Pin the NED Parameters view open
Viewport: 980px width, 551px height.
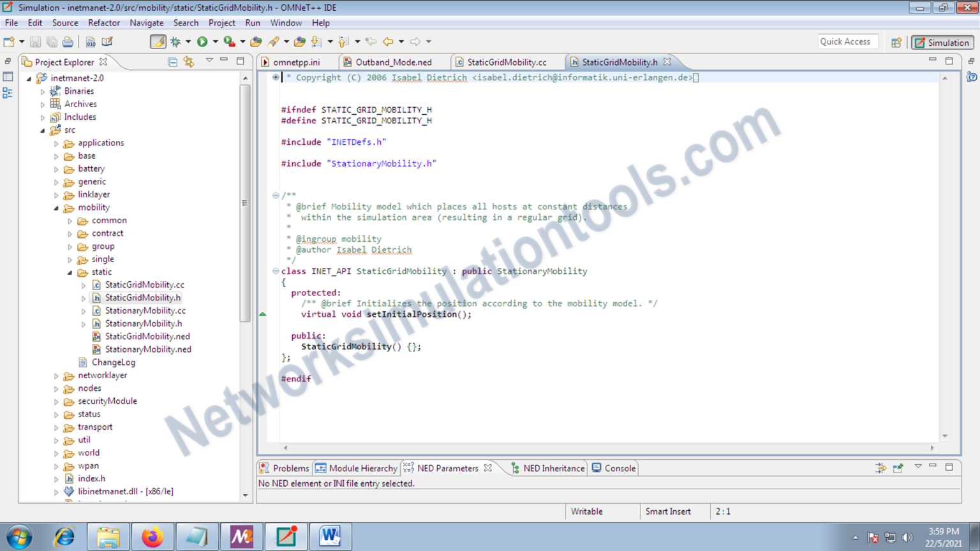point(898,467)
